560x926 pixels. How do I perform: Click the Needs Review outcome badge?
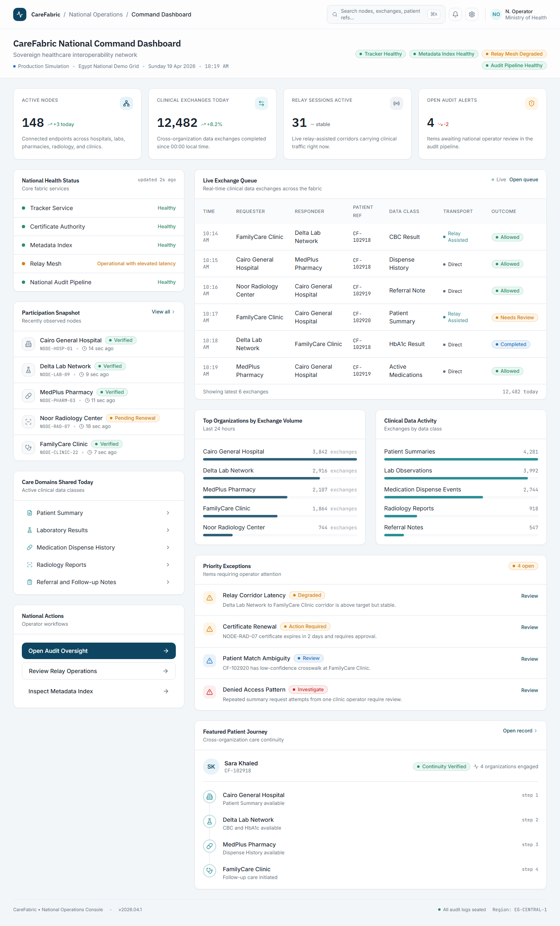click(515, 318)
